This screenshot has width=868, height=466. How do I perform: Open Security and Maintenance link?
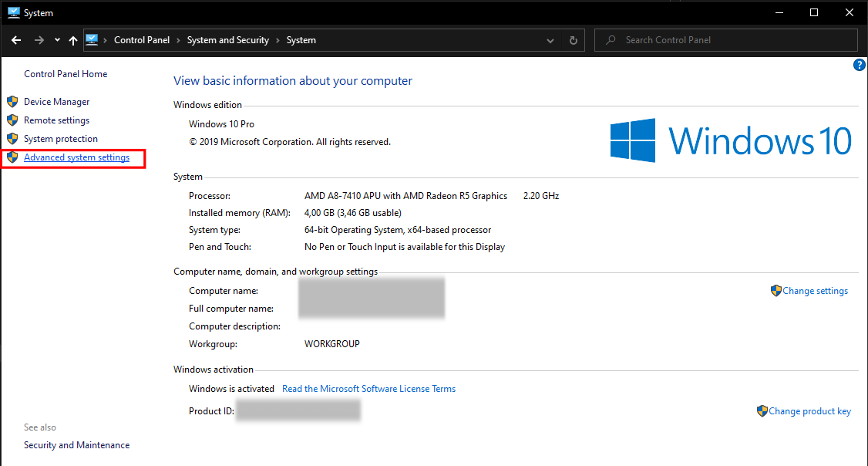[x=76, y=445]
